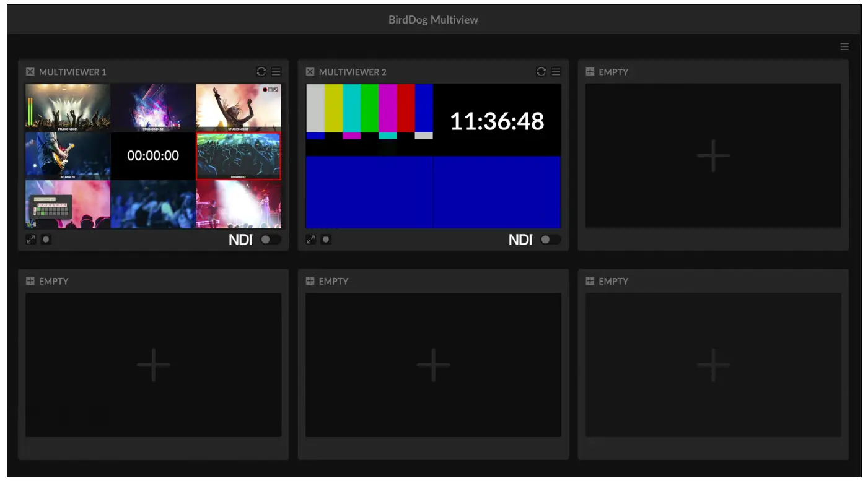Select the STUDIO NDI 01 source tile
The height and width of the screenshot is (481, 868).
[x=68, y=108]
